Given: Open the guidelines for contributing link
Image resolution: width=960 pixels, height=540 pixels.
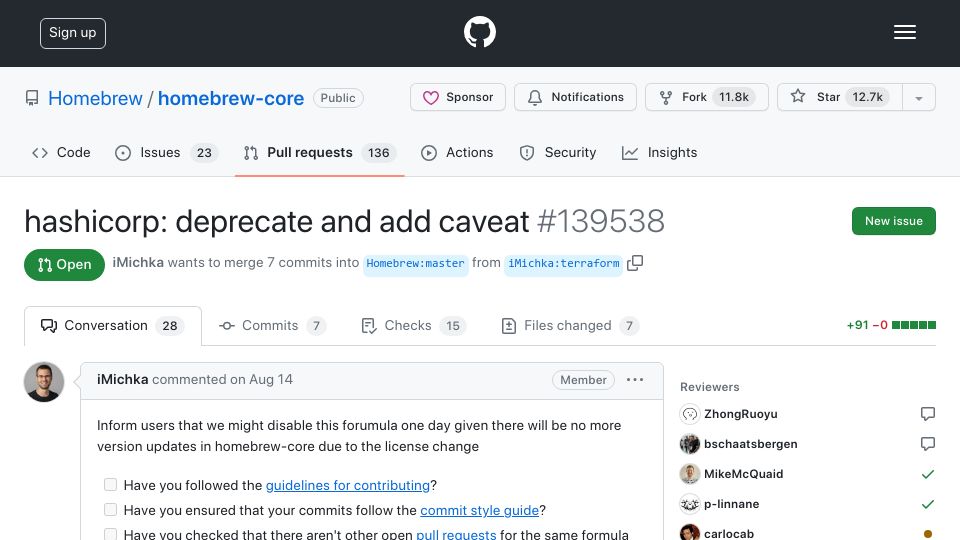Looking at the screenshot, I should [348, 486].
